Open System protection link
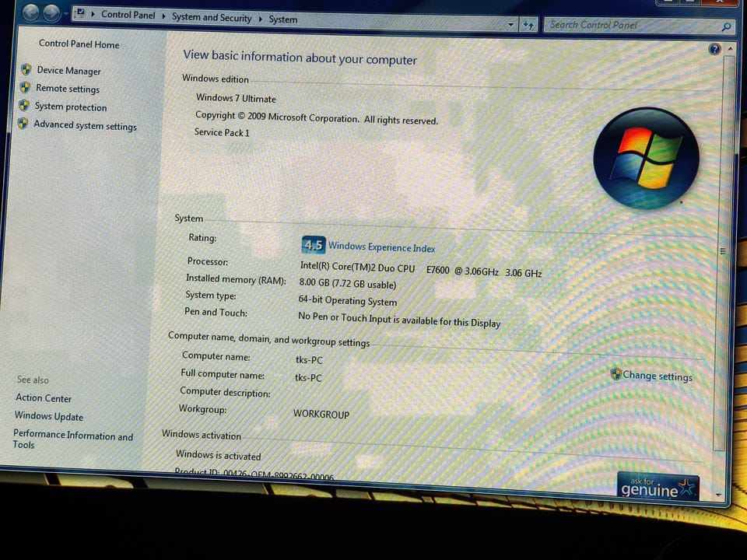Screen dimensions: 747x560 71,107
